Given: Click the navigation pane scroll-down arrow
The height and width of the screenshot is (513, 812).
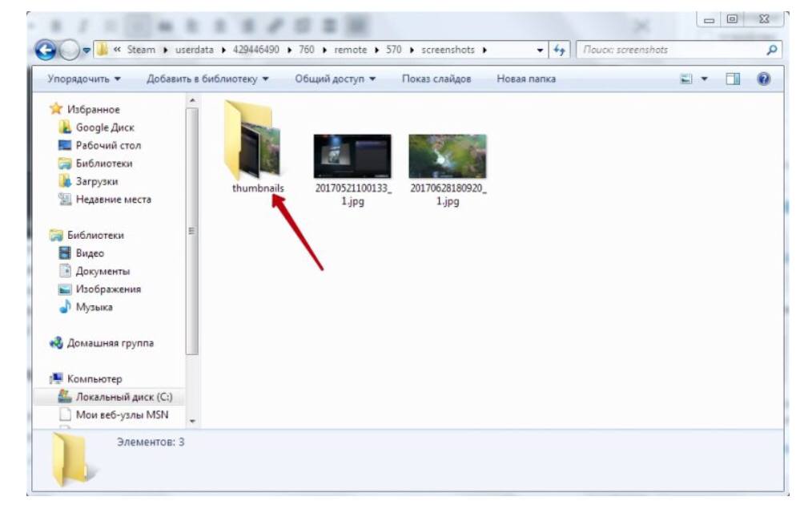Looking at the screenshot, I should tap(192, 422).
